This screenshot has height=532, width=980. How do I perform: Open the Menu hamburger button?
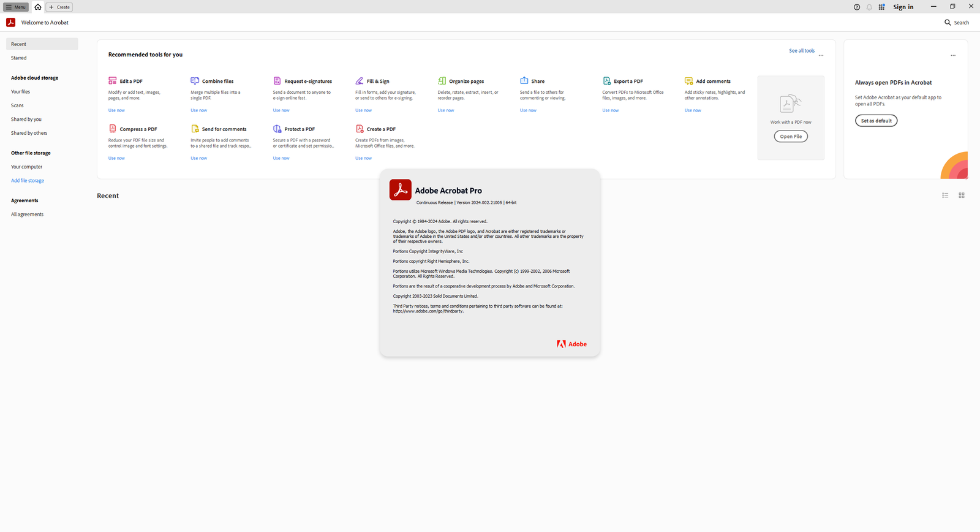point(16,7)
